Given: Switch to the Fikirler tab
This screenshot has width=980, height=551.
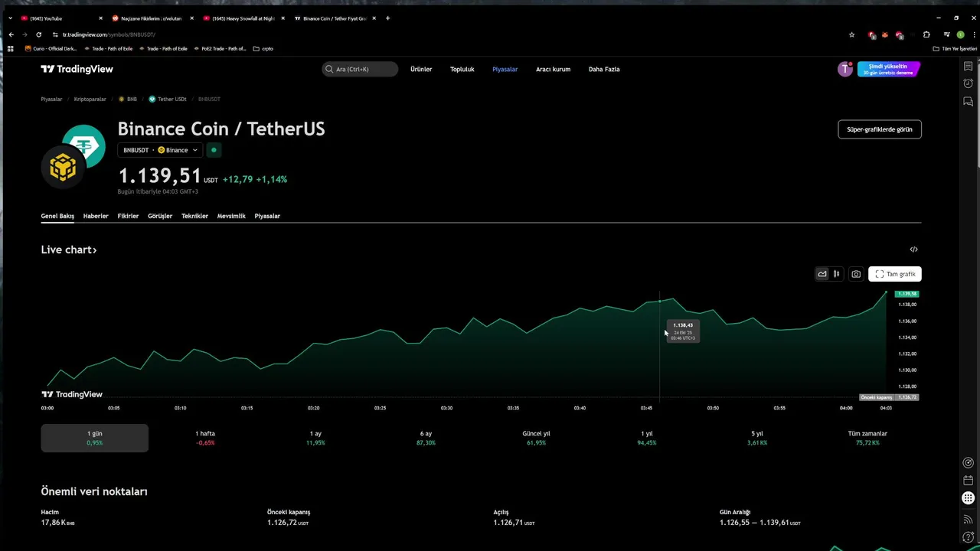Looking at the screenshot, I should click(128, 216).
